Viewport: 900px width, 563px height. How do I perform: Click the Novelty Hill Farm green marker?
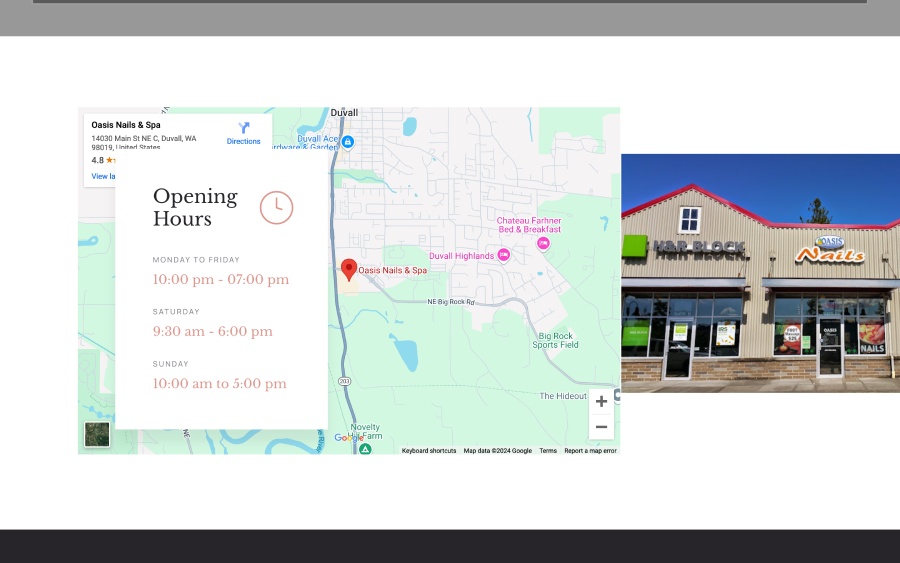pos(365,449)
